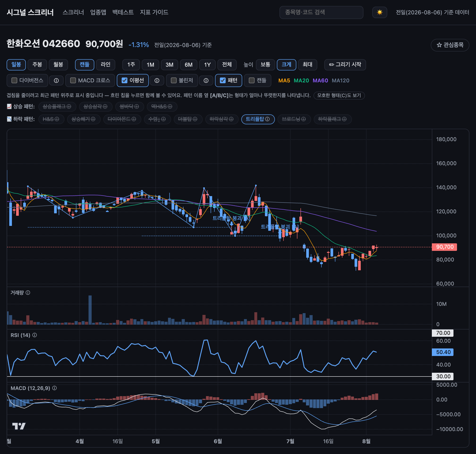Image resolution: width=476 pixels, height=454 pixels.
Task: Click the 70.00 RSI level label
Action: pos(443,333)
